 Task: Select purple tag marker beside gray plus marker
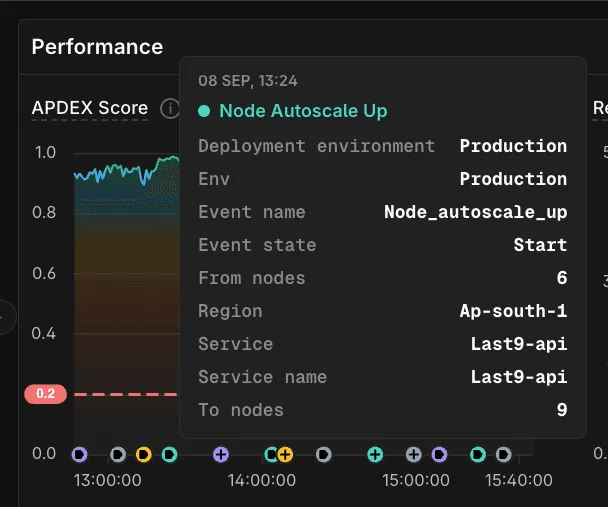(439, 454)
